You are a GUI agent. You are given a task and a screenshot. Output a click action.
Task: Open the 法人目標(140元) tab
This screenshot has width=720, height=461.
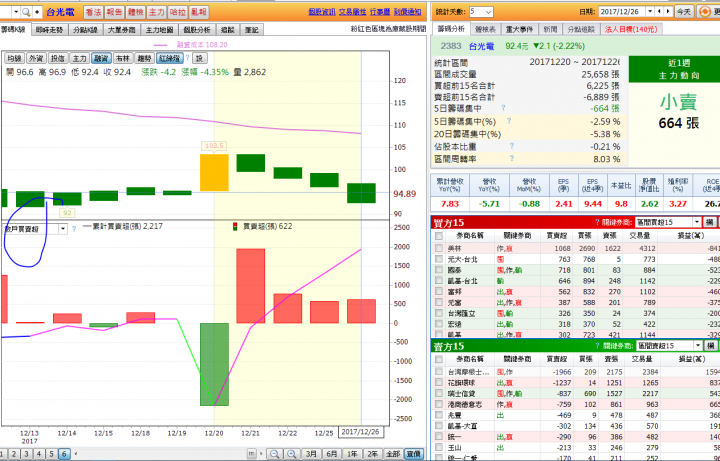pyautogui.click(x=631, y=29)
